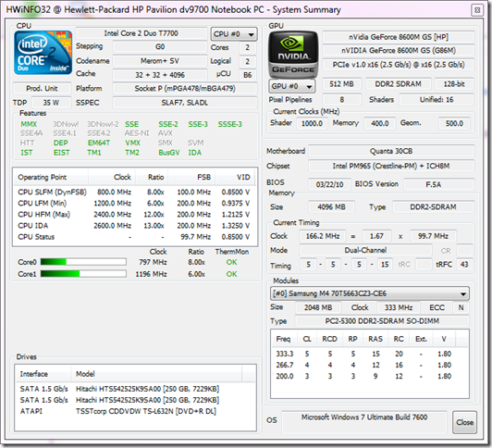Click the window close icon in title bar
The image size is (492, 448).
pos(477,10)
